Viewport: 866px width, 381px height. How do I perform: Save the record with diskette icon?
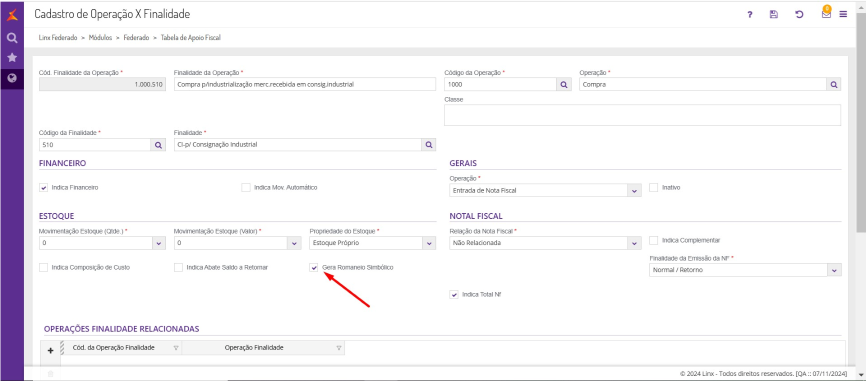(774, 15)
